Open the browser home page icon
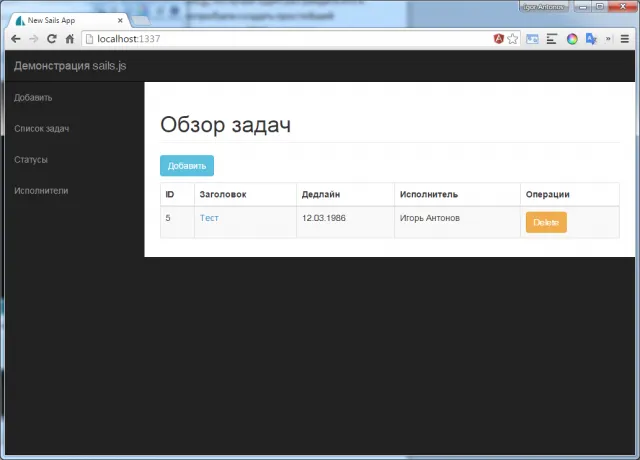The width and height of the screenshot is (640, 460). 70,39
